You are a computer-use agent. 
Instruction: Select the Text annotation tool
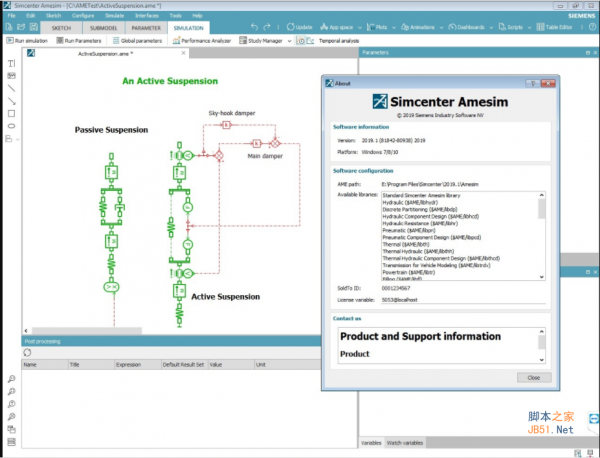[12, 62]
